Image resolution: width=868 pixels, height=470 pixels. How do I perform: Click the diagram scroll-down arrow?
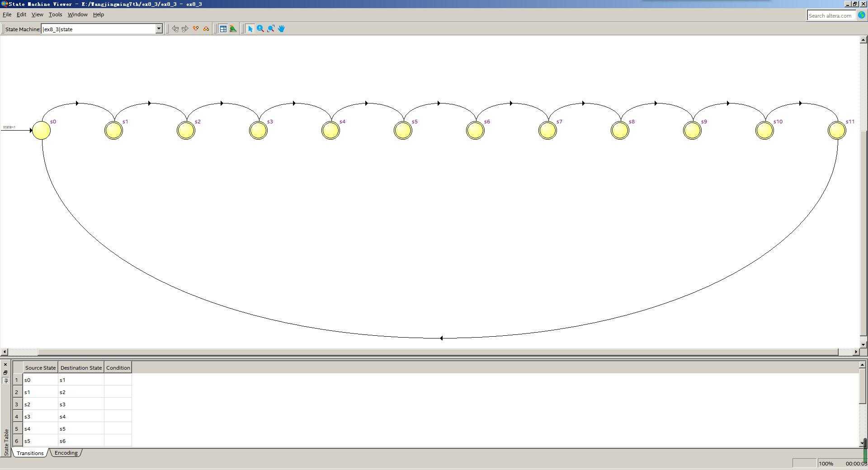(x=863, y=344)
